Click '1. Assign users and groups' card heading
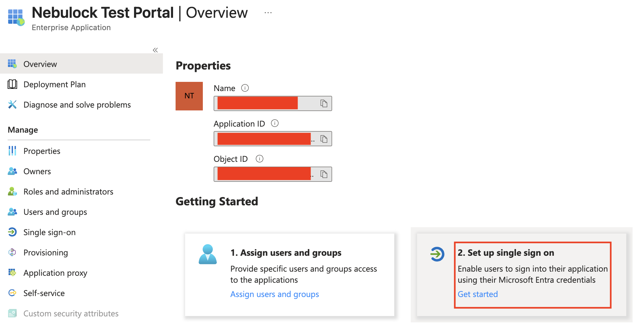This screenshot has width=644, height=330. (286, 253)
